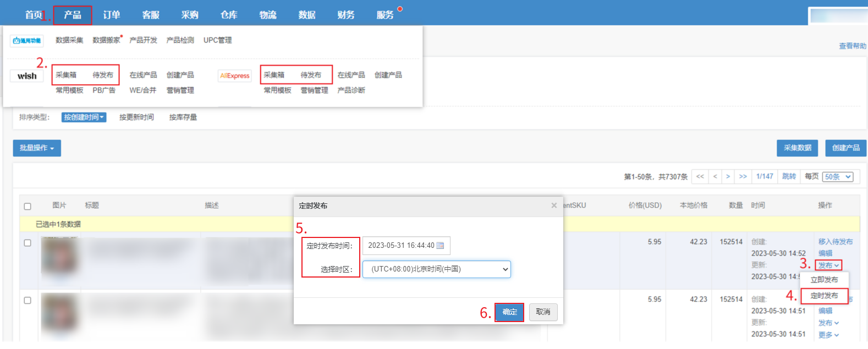Click the AliExpress platform logo
868x349 pixels.
235,76
